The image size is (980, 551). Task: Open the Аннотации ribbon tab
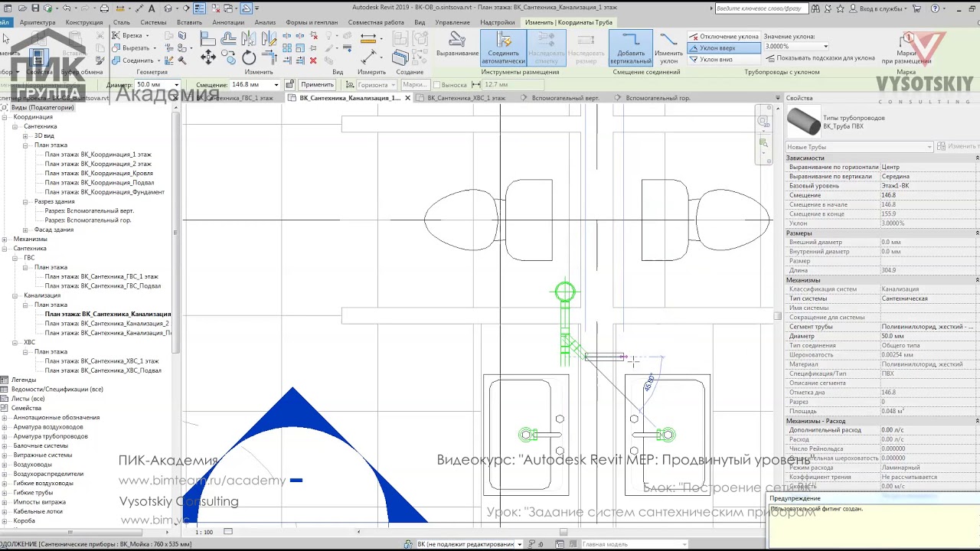(228, 22)
